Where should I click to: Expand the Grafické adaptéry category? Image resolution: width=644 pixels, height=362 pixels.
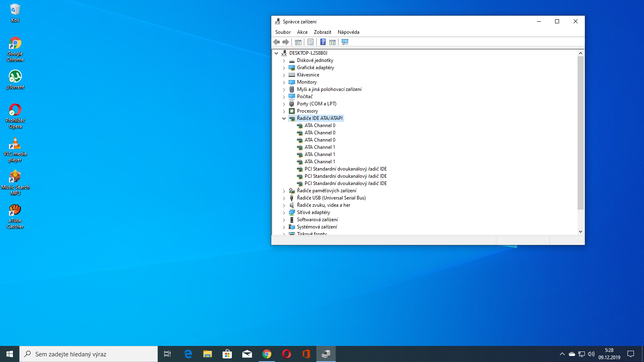(284, 68)
